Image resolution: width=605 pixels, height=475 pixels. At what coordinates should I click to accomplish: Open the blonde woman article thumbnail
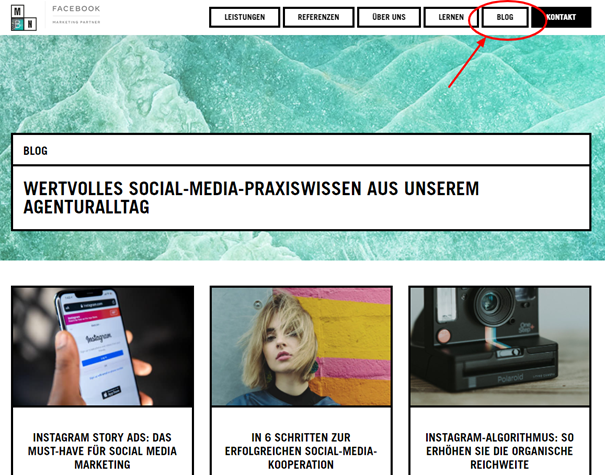click(301, 347)
